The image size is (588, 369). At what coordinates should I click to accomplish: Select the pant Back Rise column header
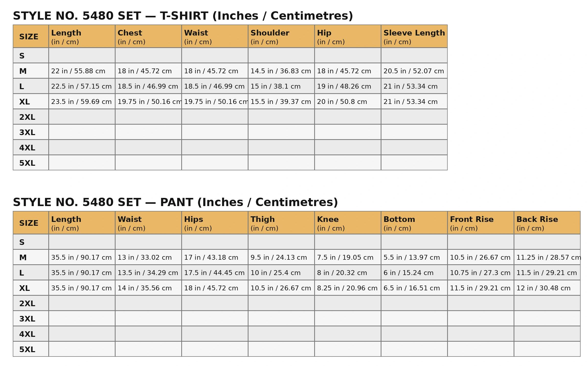547,223
